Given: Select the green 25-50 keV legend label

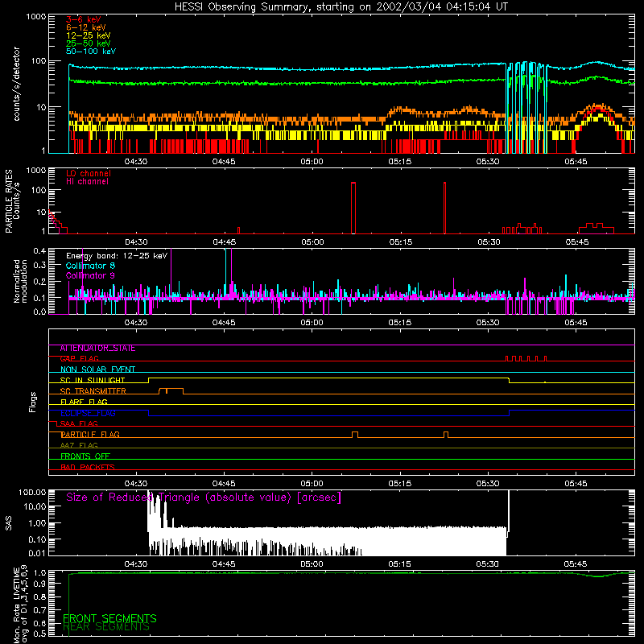Looking at the screenshot, I should (89, 43).
